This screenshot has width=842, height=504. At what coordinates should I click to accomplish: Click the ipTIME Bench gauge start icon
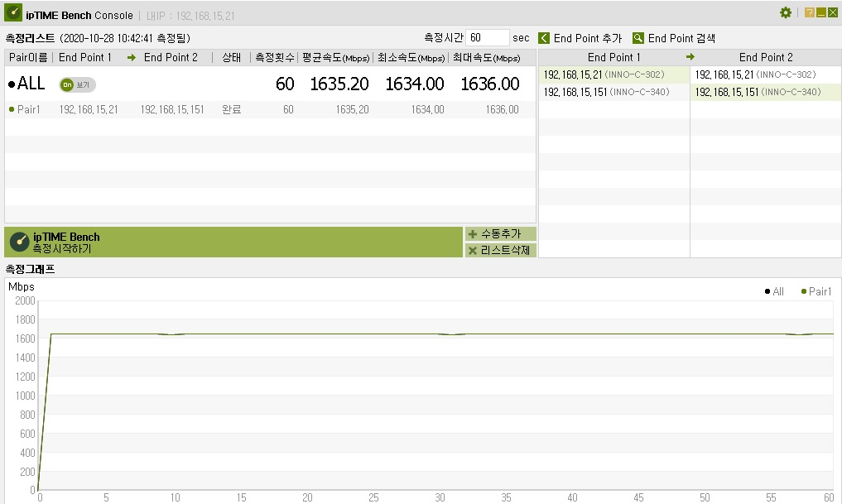pos(19,242)
